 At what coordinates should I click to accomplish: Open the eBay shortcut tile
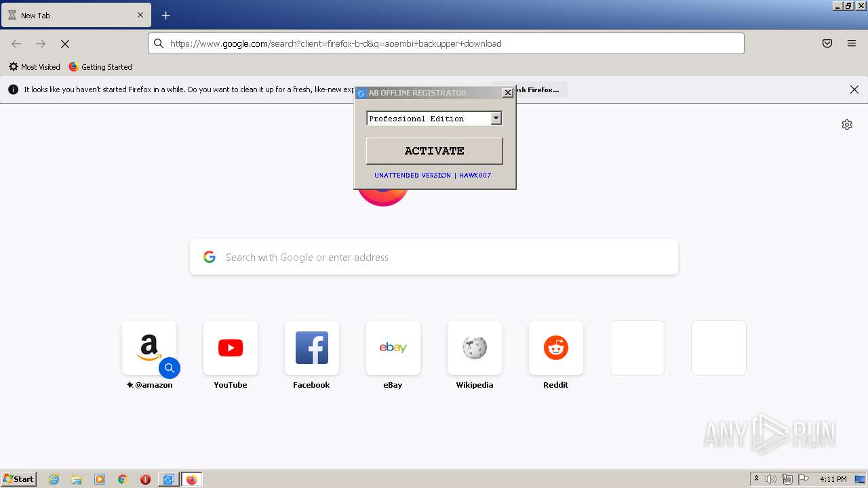click(393, 348)
